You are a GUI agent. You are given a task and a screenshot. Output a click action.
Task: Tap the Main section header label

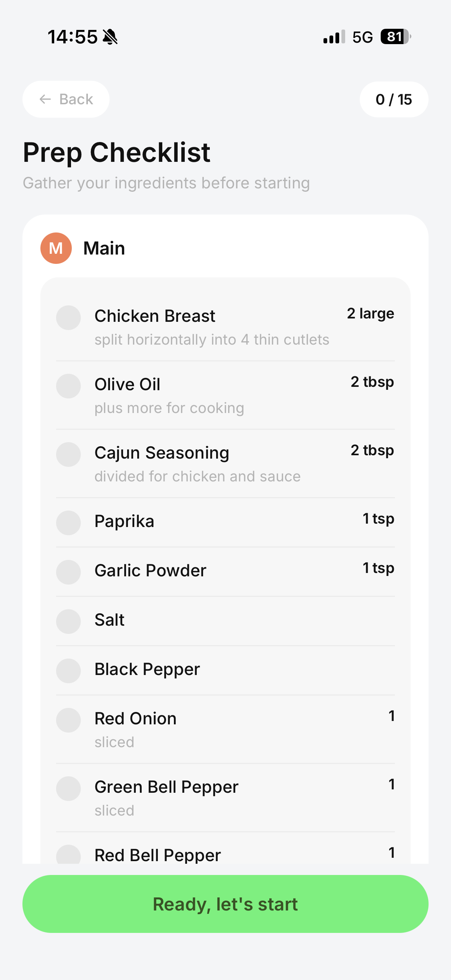pyautogui.click(x=104, y=248)
